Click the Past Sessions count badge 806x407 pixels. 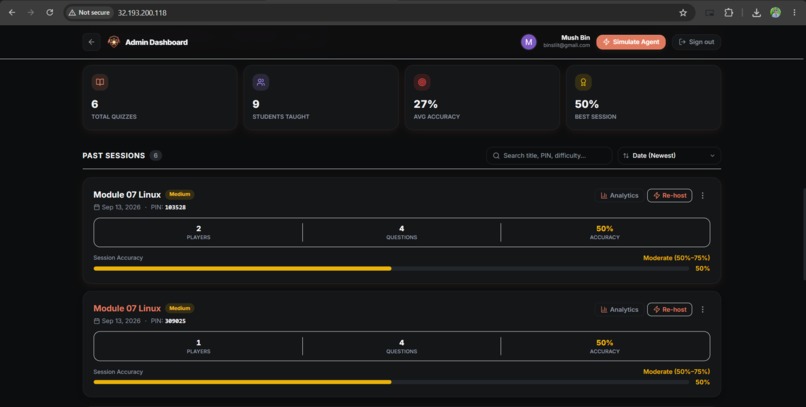pyautogui.click(x=156, y=155)
